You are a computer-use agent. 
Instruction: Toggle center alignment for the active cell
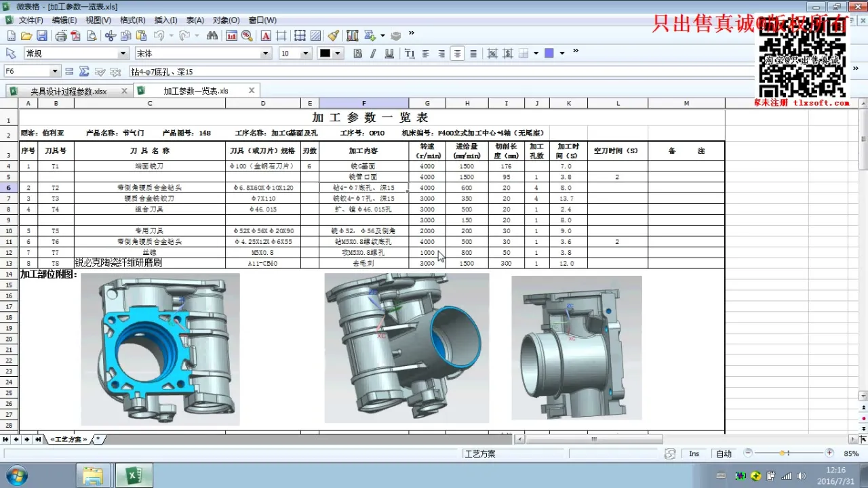click(x=456, y=53)
